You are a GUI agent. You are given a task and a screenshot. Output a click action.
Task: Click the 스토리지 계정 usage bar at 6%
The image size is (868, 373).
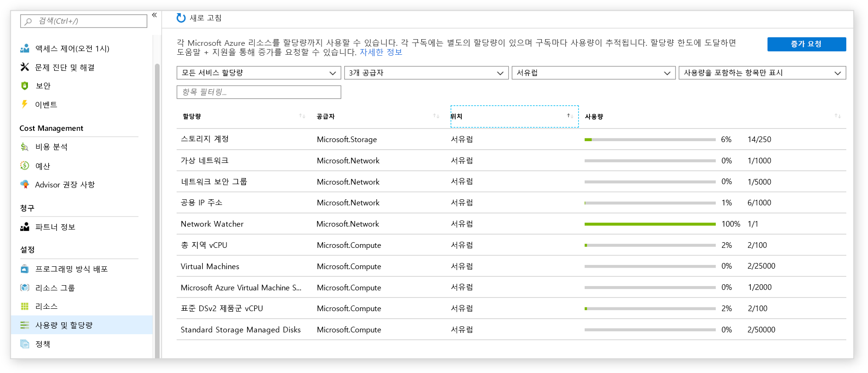(650, 140)
